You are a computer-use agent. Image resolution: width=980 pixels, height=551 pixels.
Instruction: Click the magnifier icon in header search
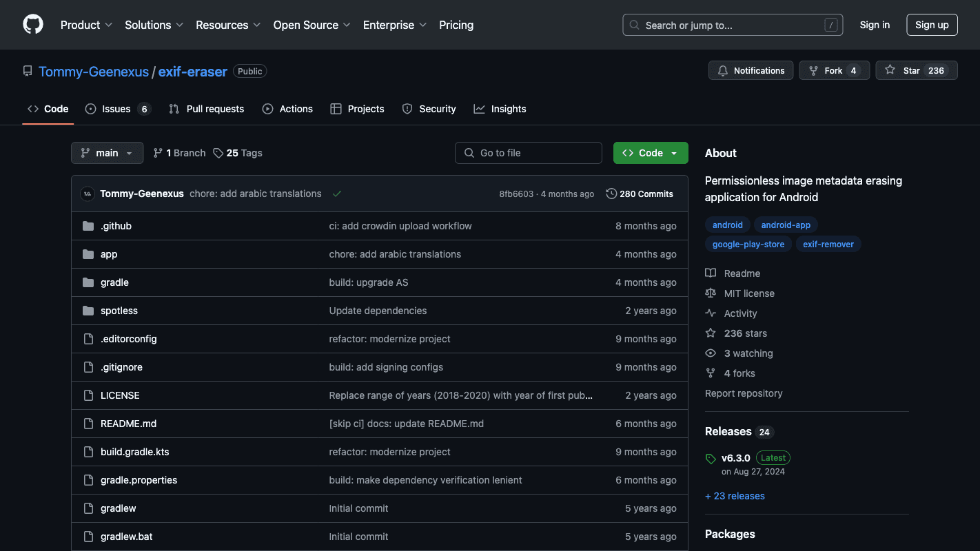634,25
